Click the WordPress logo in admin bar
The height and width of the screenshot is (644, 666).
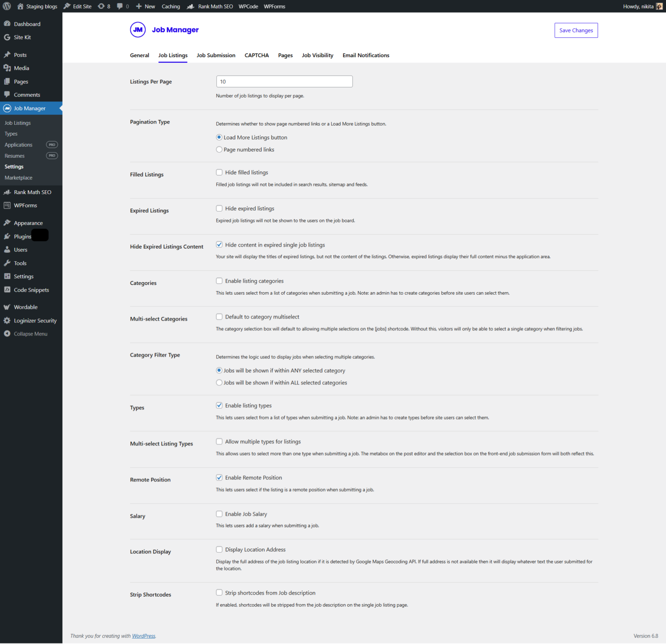click(x=7, y=6)
